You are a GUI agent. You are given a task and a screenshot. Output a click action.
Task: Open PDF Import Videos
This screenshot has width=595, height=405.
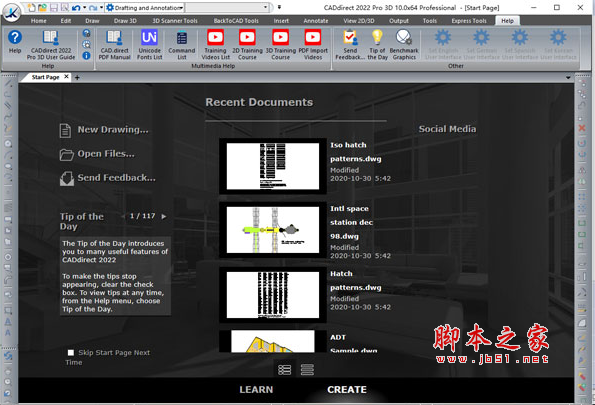click(x=313, y=44)
